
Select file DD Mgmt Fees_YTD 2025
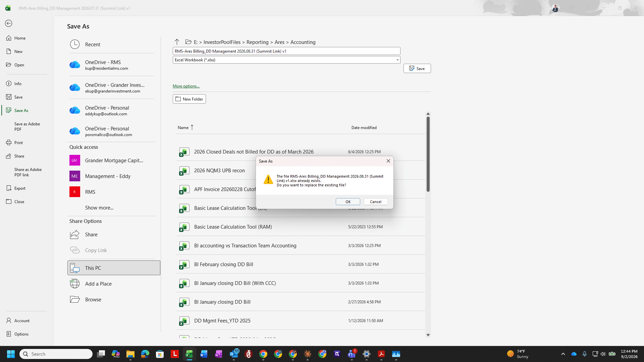pyautogui.click(x=301, y=321)
